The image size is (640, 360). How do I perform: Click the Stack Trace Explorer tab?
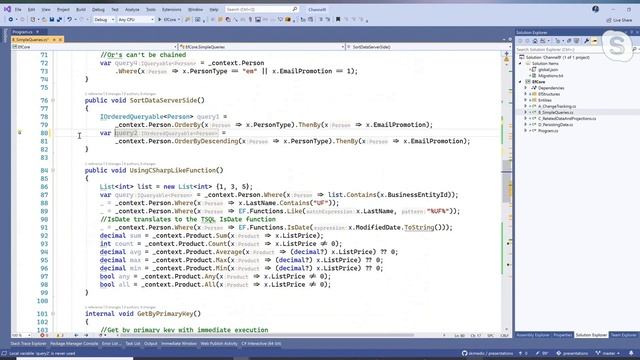(x=28, y=344)
